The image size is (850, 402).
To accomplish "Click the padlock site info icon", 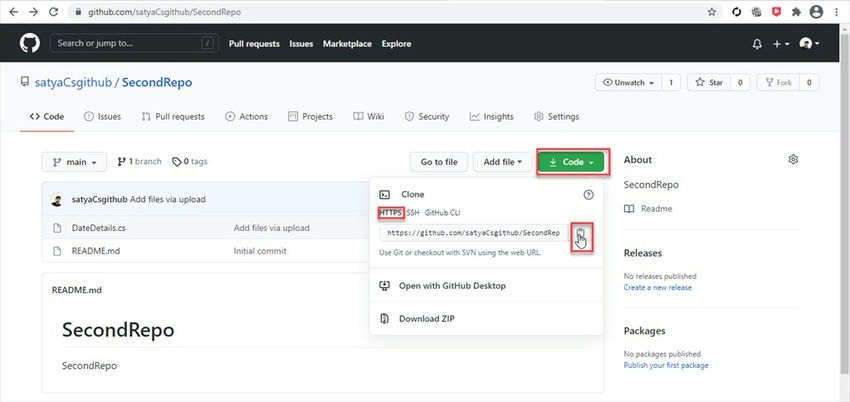I will pyautogui.click(x=79, y=12).
